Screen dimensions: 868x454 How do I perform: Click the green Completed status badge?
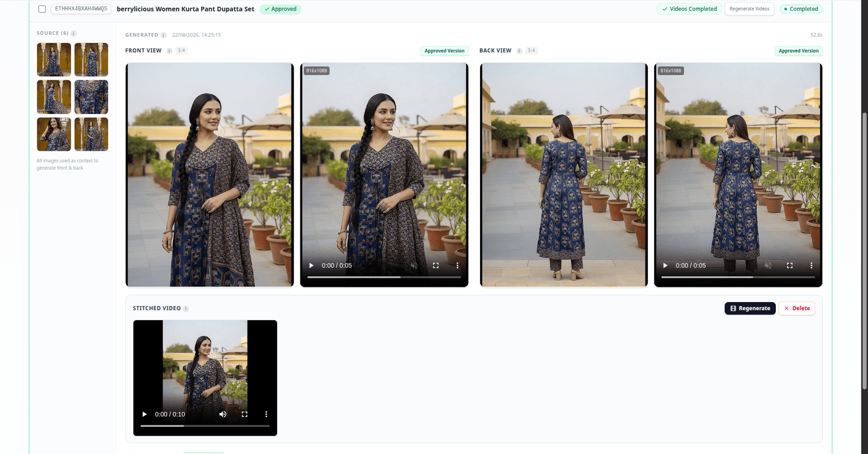(x=801, y=9)
